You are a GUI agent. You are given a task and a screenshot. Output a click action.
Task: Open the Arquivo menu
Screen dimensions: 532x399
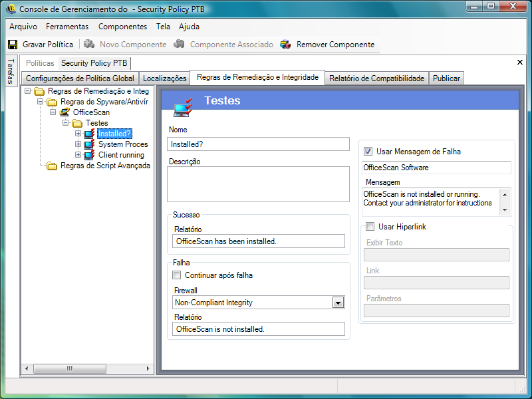tap(23, 27)
